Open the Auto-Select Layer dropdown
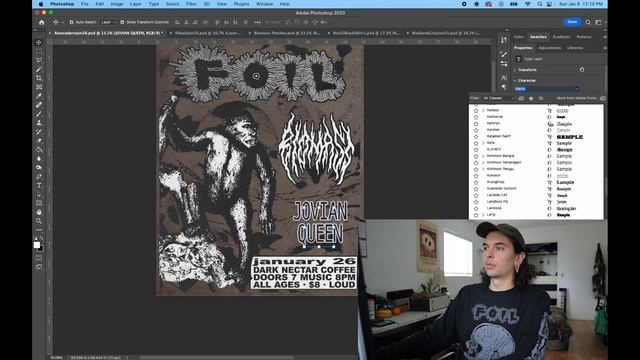The height and width of the screenshot is (360, 640). click(109, 22)
